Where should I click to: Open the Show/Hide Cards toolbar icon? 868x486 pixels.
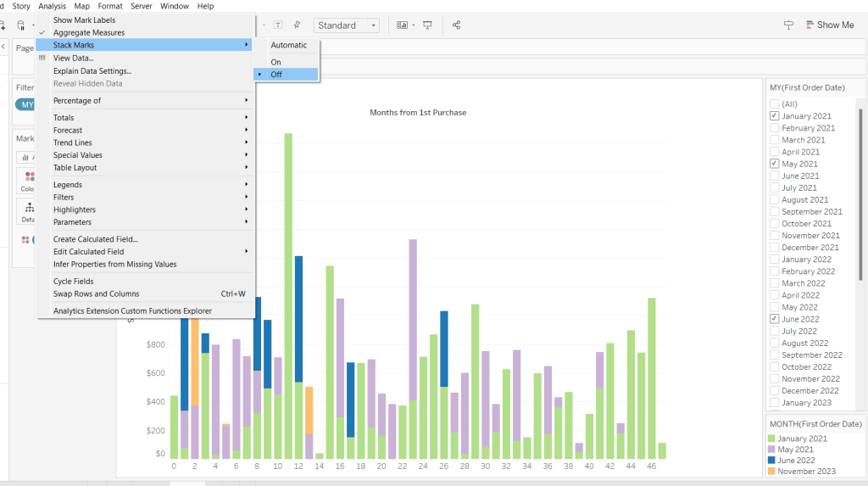click(x=403, y=25)
